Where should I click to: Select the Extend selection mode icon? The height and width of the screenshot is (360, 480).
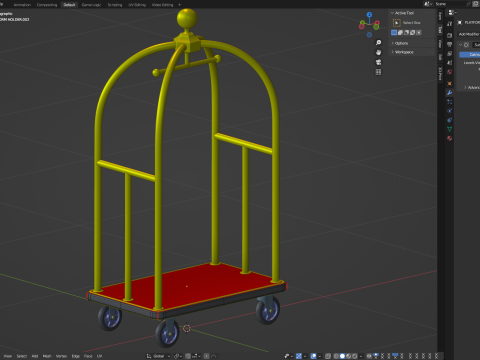tap(400, 32)
